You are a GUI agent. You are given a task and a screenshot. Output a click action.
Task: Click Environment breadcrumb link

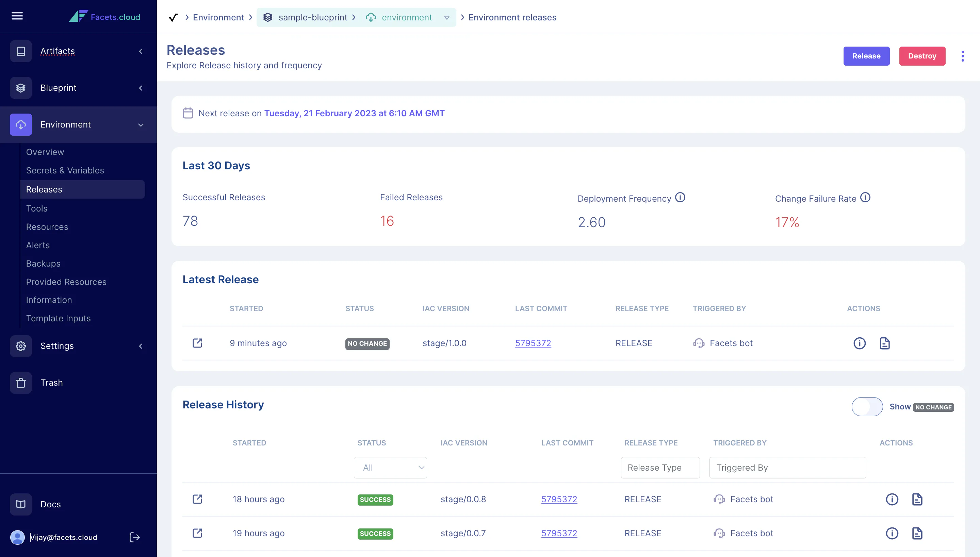[218, 18]
